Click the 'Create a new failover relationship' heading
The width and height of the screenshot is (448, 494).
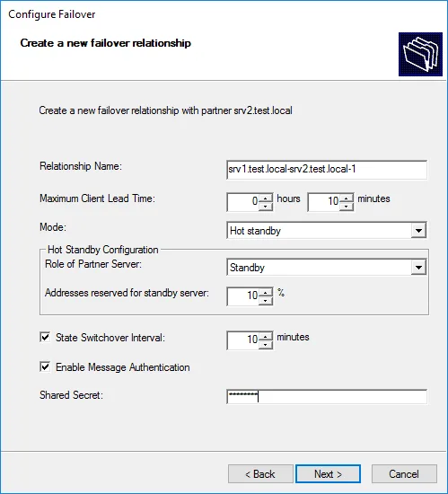(x=105, y=43)
